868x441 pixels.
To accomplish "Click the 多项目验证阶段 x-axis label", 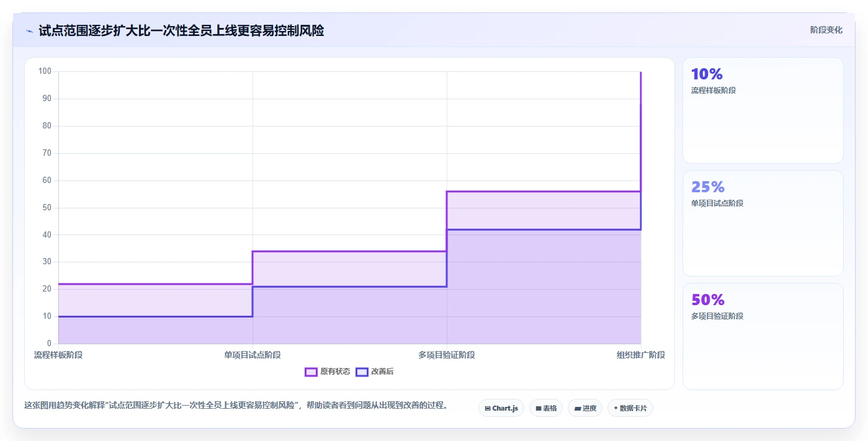I will (447, 355).
